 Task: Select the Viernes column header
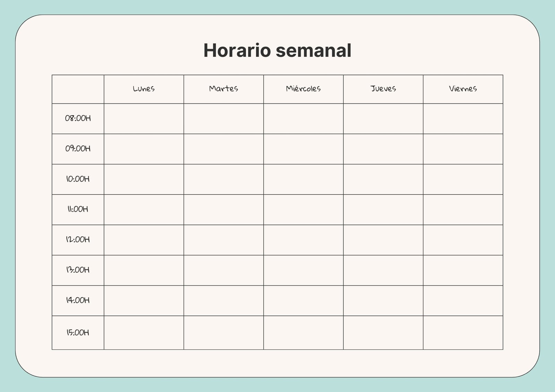(x=463, y=89)
